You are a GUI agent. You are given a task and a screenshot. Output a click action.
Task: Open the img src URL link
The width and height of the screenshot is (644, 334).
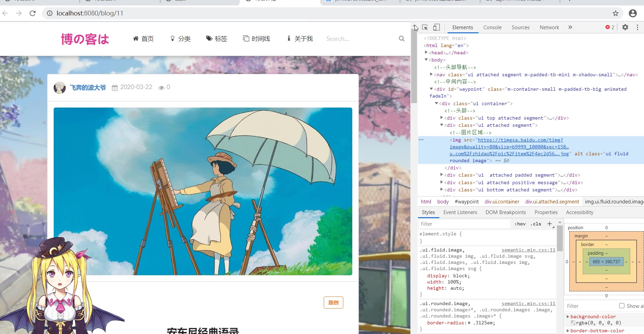509,147
